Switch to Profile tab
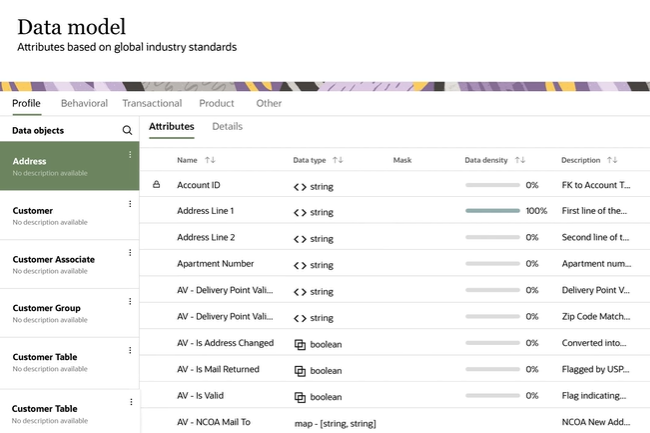Image resolution: width=650 pixels, height=433 pixels. 27,103
